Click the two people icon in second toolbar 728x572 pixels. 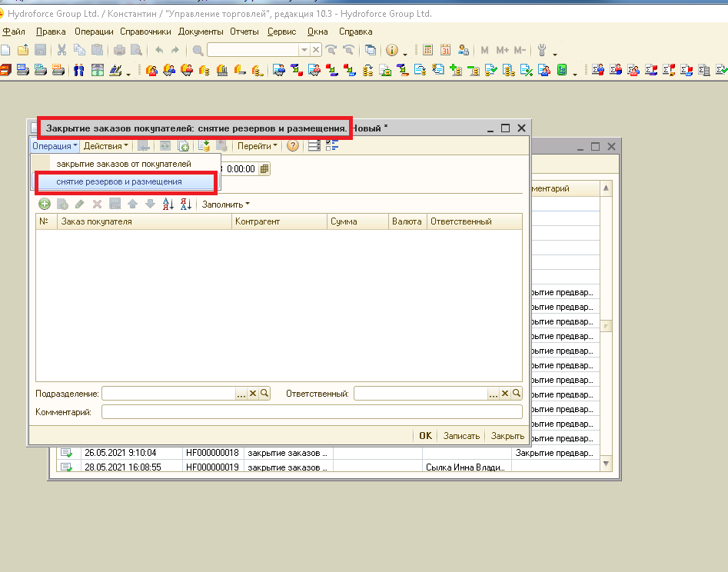coord(79,71)
